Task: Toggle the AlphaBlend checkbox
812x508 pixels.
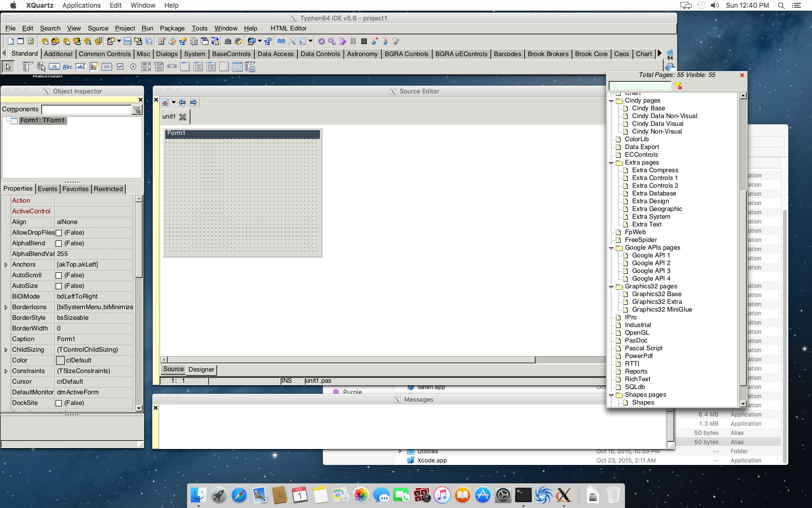Action: point(59,243)
